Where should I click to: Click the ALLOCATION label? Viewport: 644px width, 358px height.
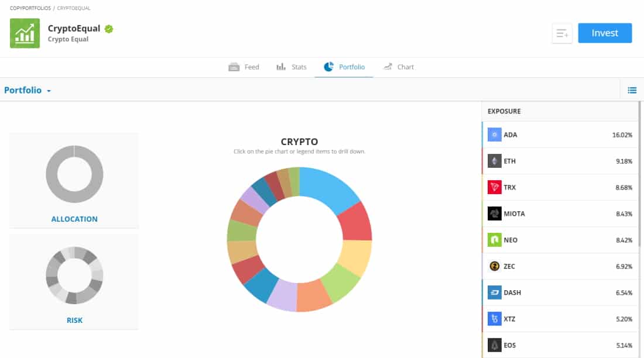(x=74, y=219)
